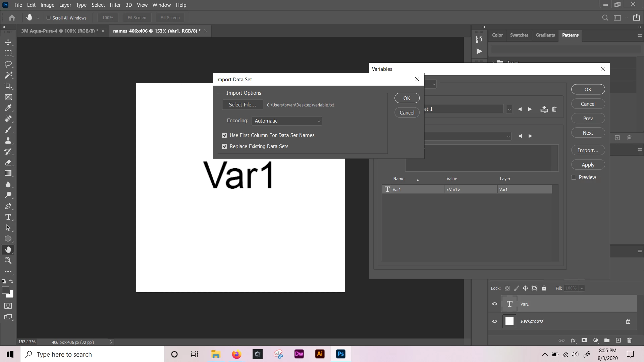This screenshot has height=362, width=644.
Task: Go to next data set arrow
Action: 530,109
